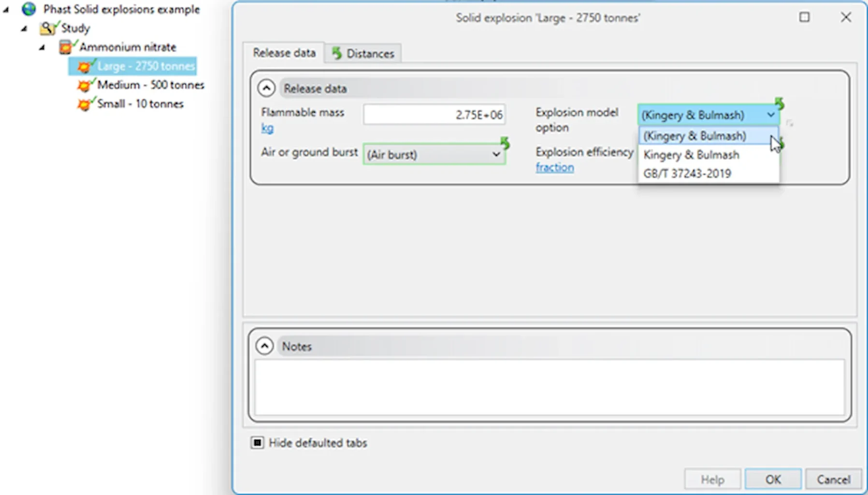This screenshot has width=868, height=495.
Task: Click the explosion icon beside Medium - 500 tonnes
Action: 84,85
